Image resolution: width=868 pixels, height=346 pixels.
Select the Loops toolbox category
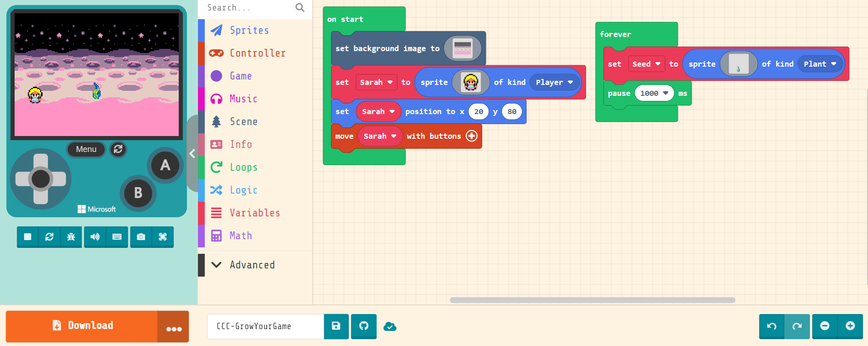[x=255, y=167]
